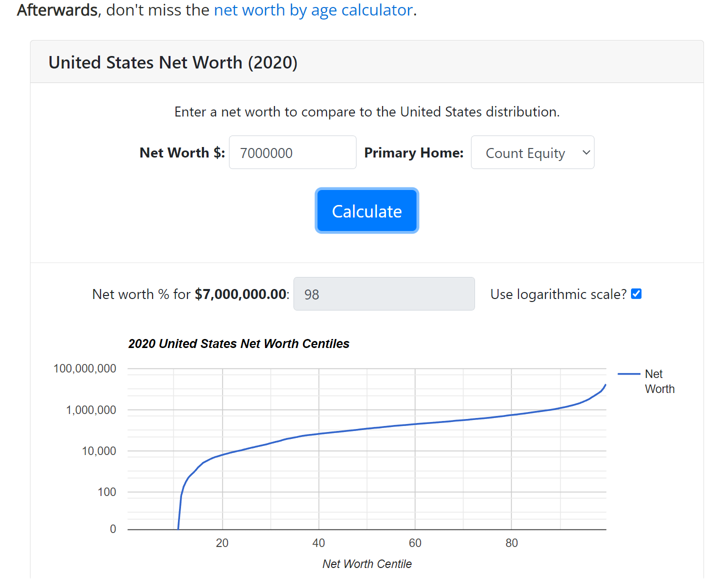Click the Net Worth $ input field
The image size is (723, 588).
(292, 152)
